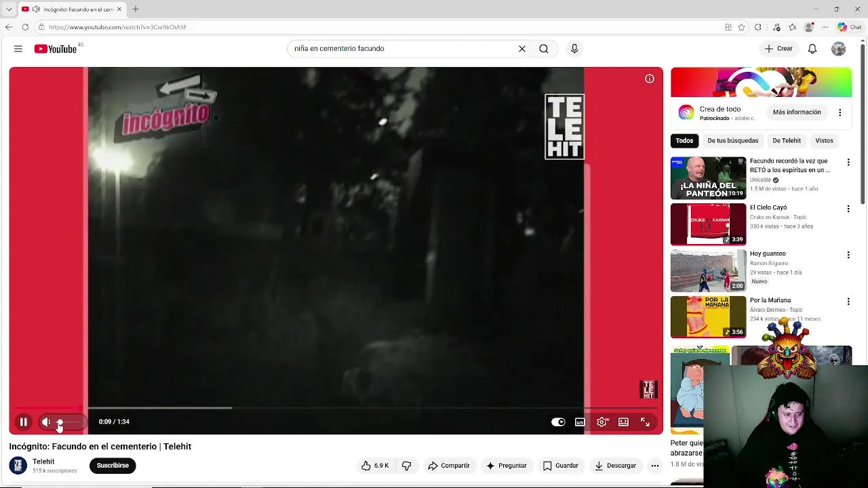Click the browser address bar URL
868x488 pixels.
pyautogui.click(x=117, y=27)
